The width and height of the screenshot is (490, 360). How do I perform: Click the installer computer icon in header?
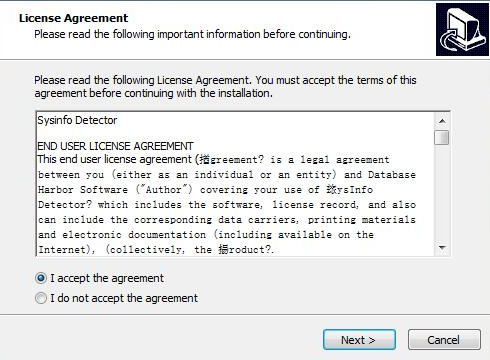[462, 29]
